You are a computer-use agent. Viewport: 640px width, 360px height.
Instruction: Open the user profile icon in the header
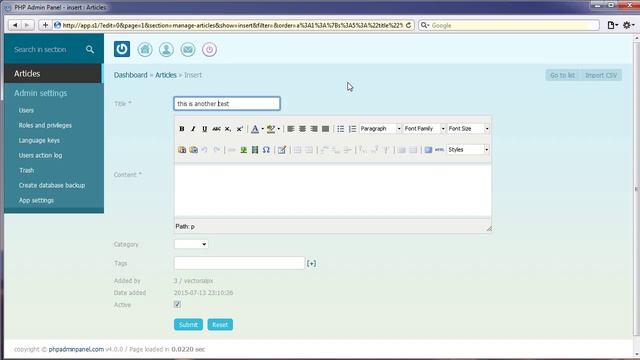(x=166, y=49)
